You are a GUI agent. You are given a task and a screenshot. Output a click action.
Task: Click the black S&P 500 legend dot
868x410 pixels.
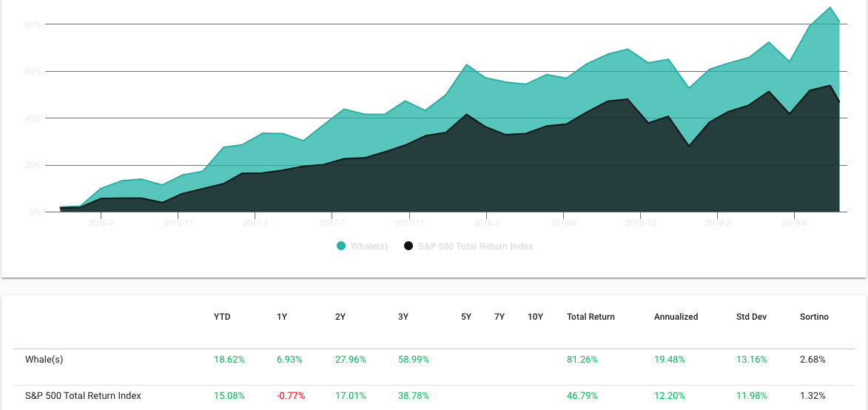(408, 246)
